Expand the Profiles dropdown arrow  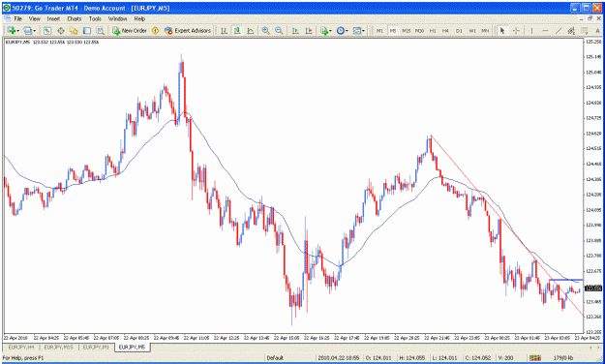pos(35,30)
